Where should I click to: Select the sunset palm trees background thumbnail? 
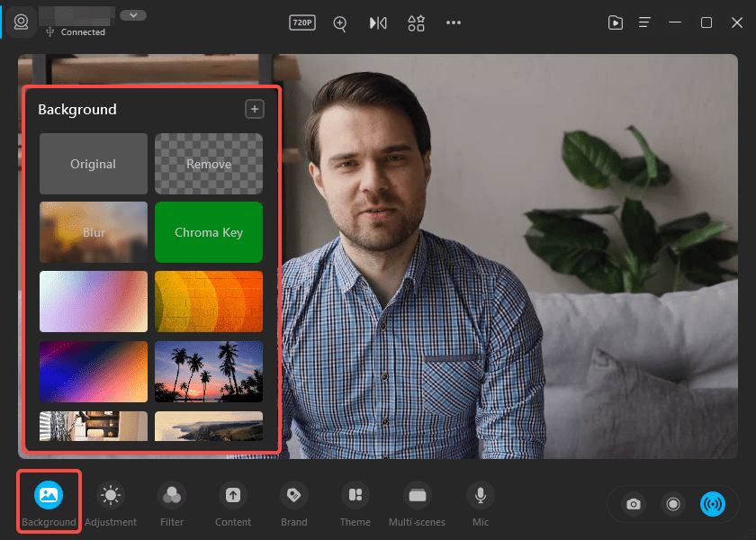[209, 372]
